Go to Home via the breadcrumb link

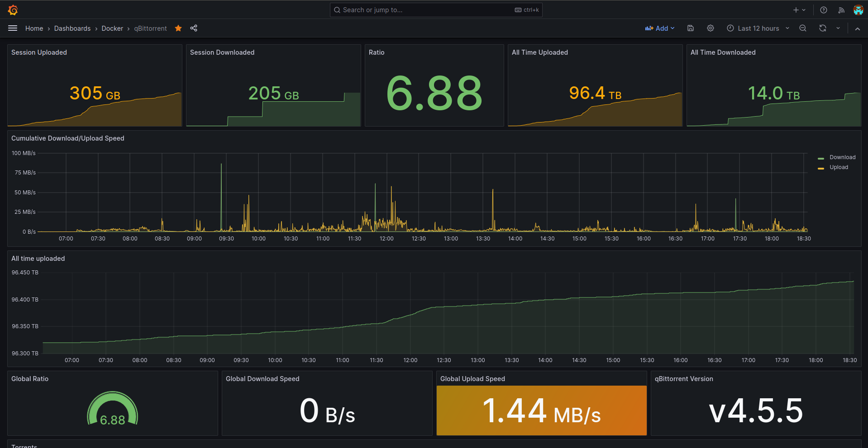(x=34, y=28)
